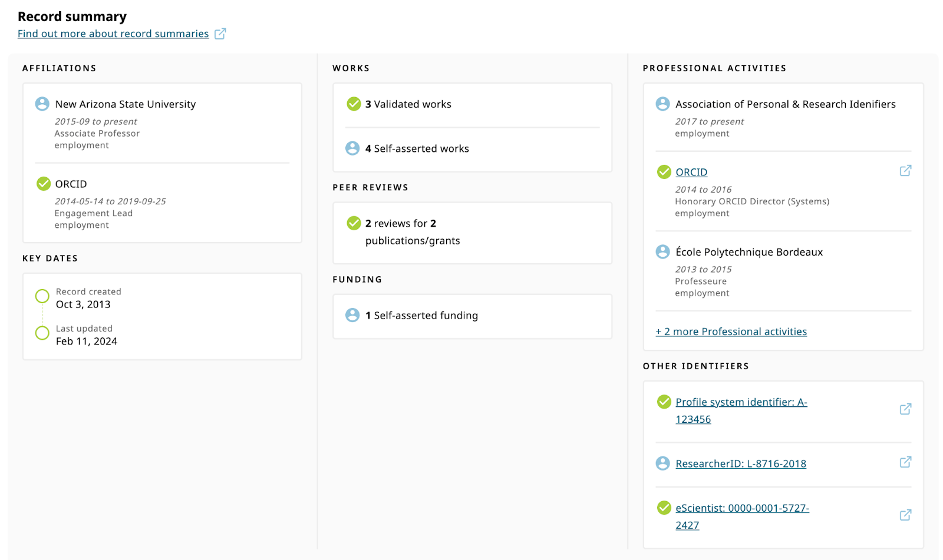943x560 pixels.
Task: Click person icon beside École Polytechnique Bordeaux
Action: [663, 252]
